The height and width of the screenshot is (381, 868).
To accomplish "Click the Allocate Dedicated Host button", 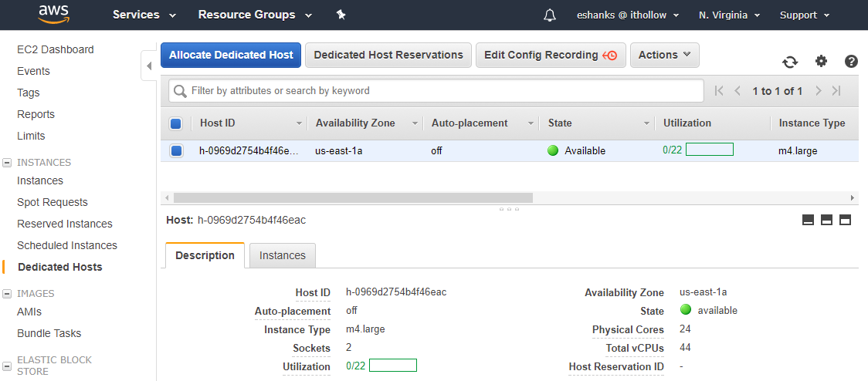I will [x=231, y=55].
